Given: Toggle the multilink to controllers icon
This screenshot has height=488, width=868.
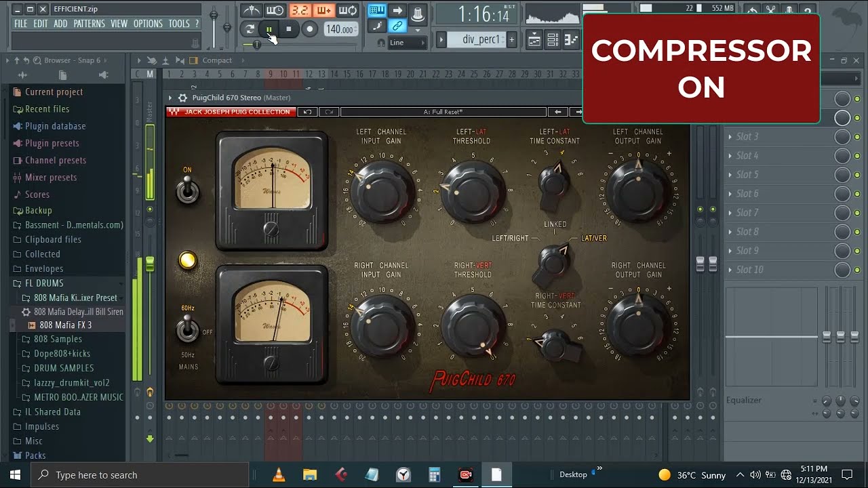Looking at the screenshot, I should (397, 26).
